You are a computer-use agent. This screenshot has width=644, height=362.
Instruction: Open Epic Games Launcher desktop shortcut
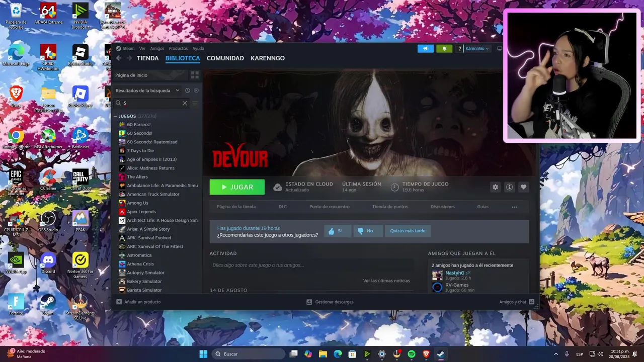[x=16, y=182]
